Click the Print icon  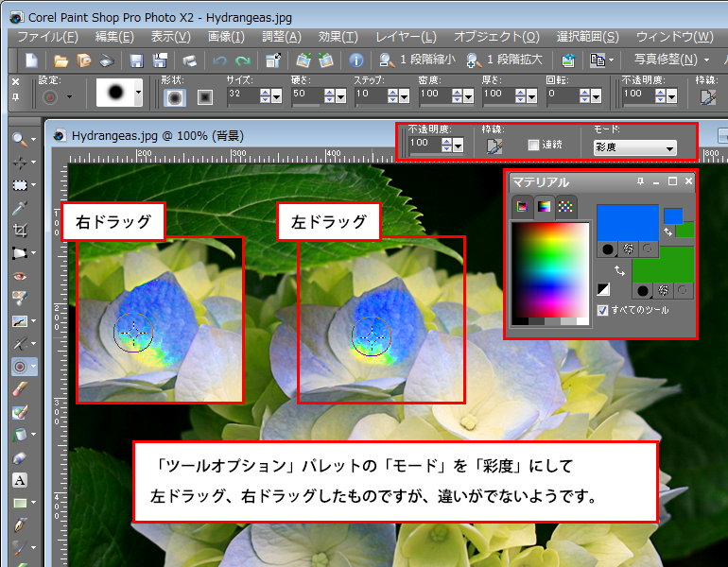click(189, 60)
